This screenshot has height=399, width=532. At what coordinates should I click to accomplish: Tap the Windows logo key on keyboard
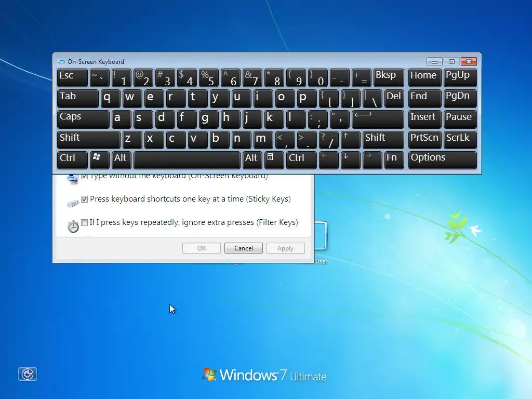coord(99,160)
